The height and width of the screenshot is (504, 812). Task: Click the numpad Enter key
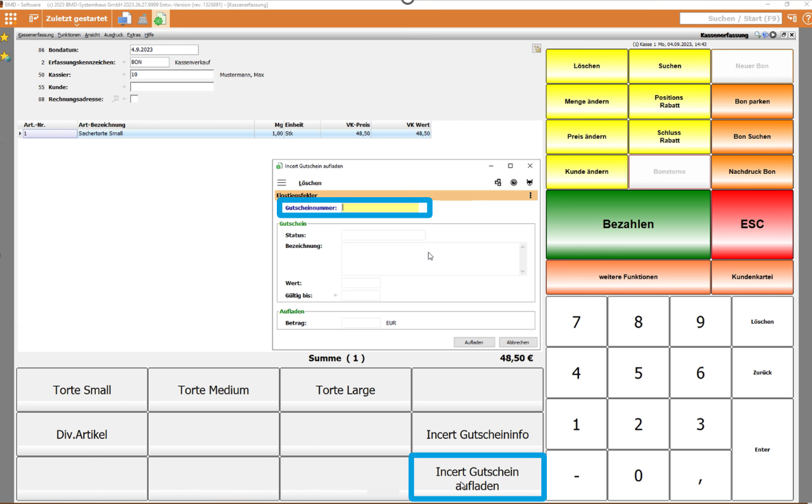tap(762, 449)
